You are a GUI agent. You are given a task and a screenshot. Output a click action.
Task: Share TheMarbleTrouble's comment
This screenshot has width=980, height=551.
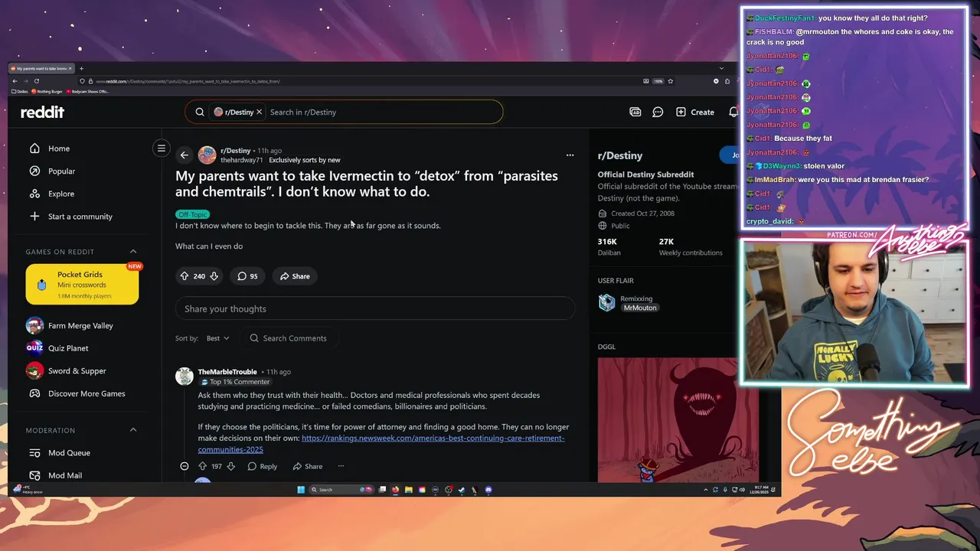pyautogui.click(x=307, y=466)
